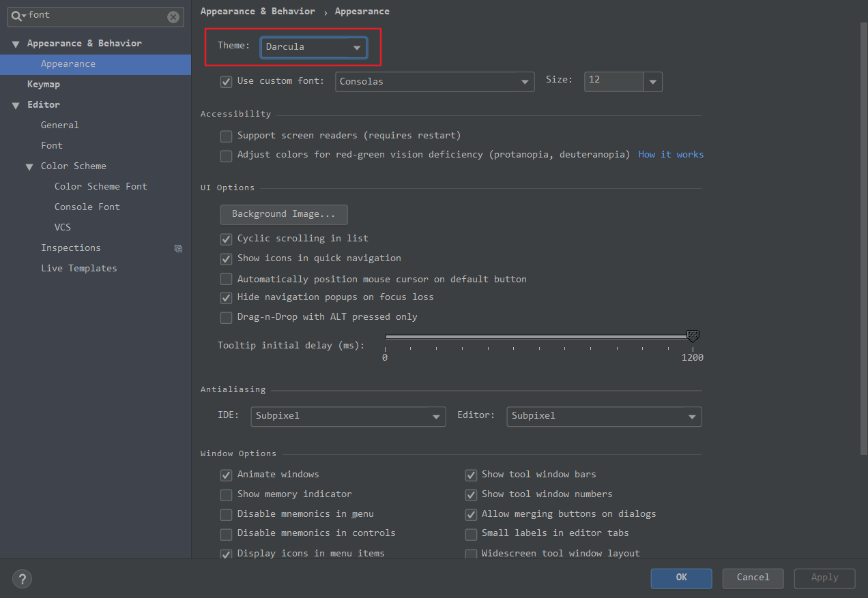868x598 pixels.
Task: Open the Live Templates settings page
Action: pos(78,269)
